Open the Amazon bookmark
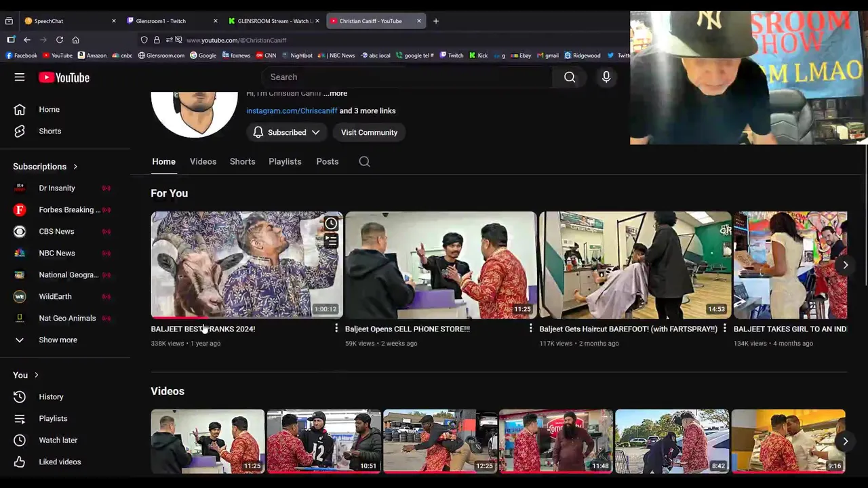868x488 pixels. tap(92, 56)
